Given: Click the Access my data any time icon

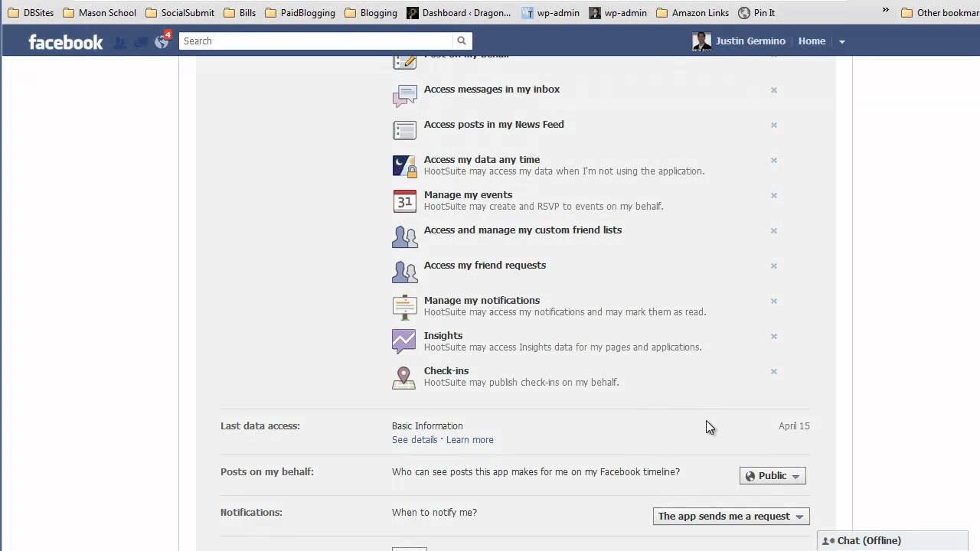Looking at the screenshot, I should pyautogui.click(x=404, y=165).
